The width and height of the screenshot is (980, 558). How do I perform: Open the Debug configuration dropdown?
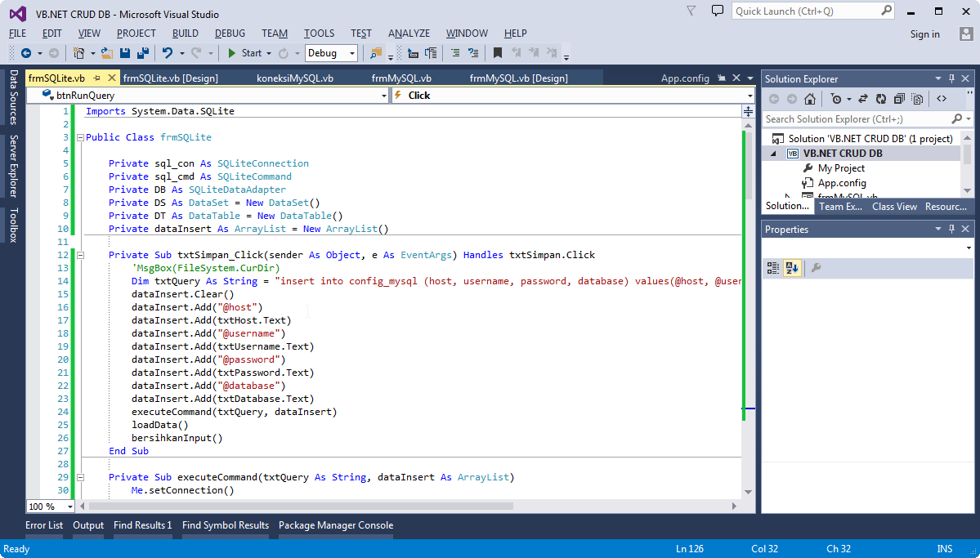352,53
